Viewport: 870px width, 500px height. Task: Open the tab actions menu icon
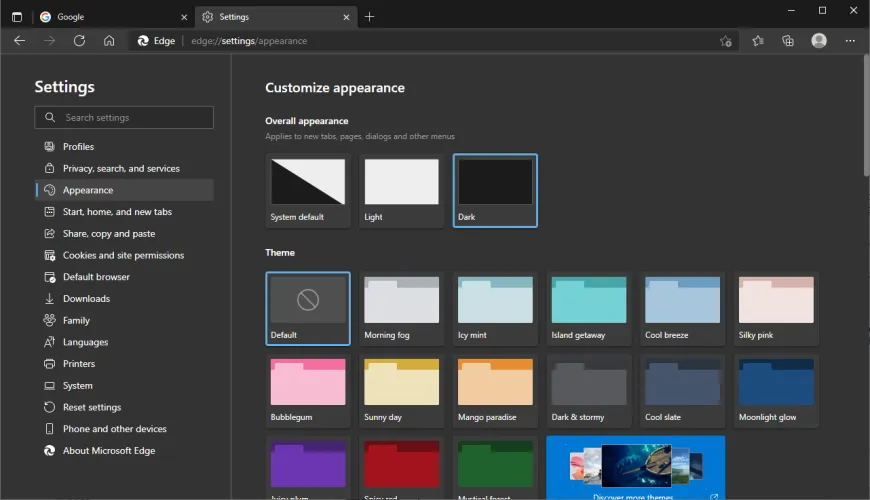click(x=17, y=17)
